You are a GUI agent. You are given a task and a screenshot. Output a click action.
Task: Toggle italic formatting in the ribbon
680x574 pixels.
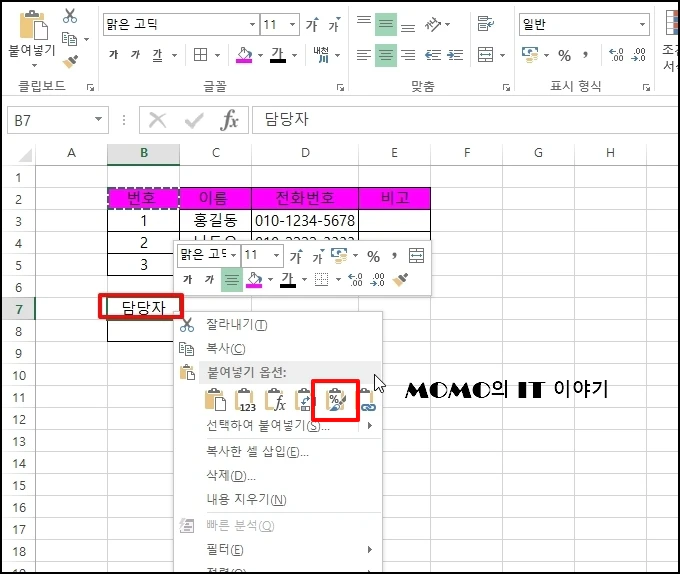tap(136, 55)
